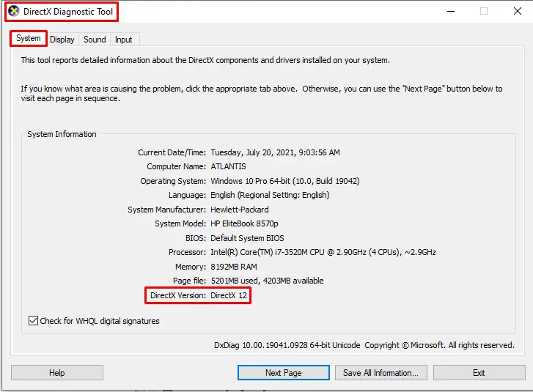Viewport: 533px width, 392px height.
Task: Open the Sound tab
Action: [95, 40]
